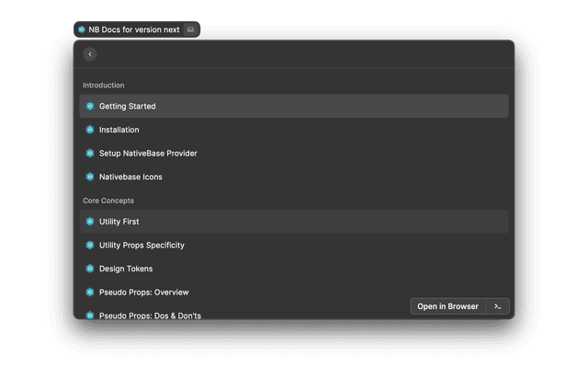Click the icon beside Utility First
Screen dimensions: 588x368
click(x=90, y=222)
